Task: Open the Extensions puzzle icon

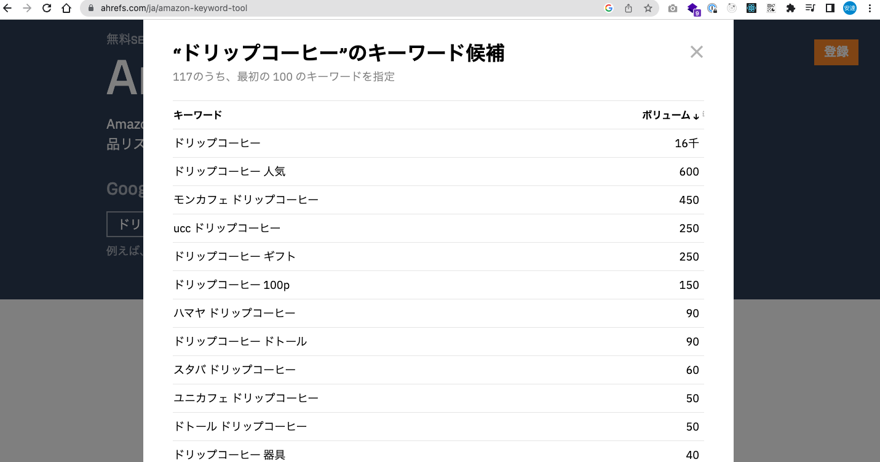Action: [x=790, y=8]
